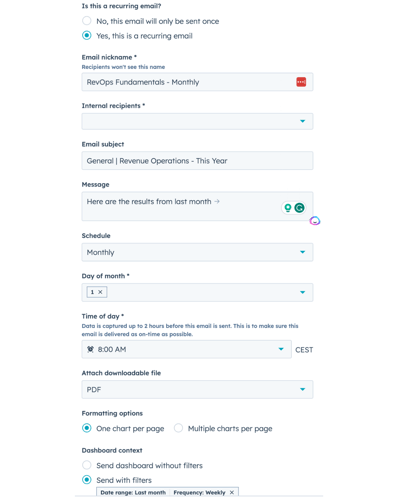Screen dimensions: 398x497
Task: Click the red password manager icon in nickname field
Action: coord(301,82)
